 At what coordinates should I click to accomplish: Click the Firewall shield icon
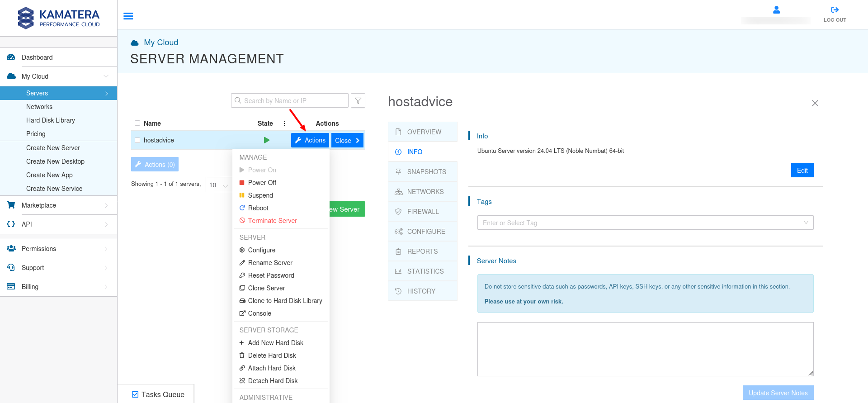398,212
